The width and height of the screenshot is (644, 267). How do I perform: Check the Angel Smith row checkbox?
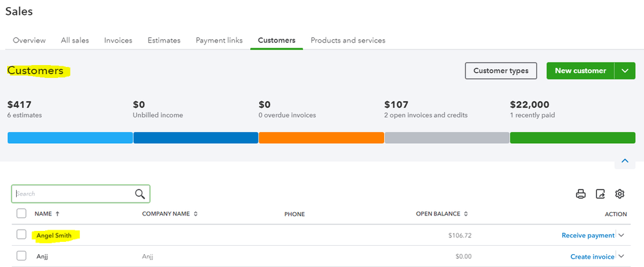[x=21, y=235]
